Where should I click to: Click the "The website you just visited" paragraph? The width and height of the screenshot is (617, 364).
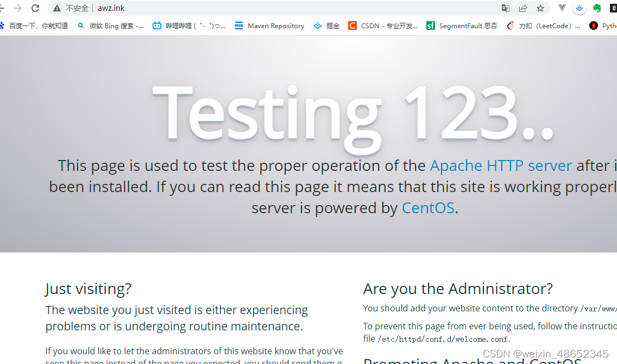[x=177, y=318]
